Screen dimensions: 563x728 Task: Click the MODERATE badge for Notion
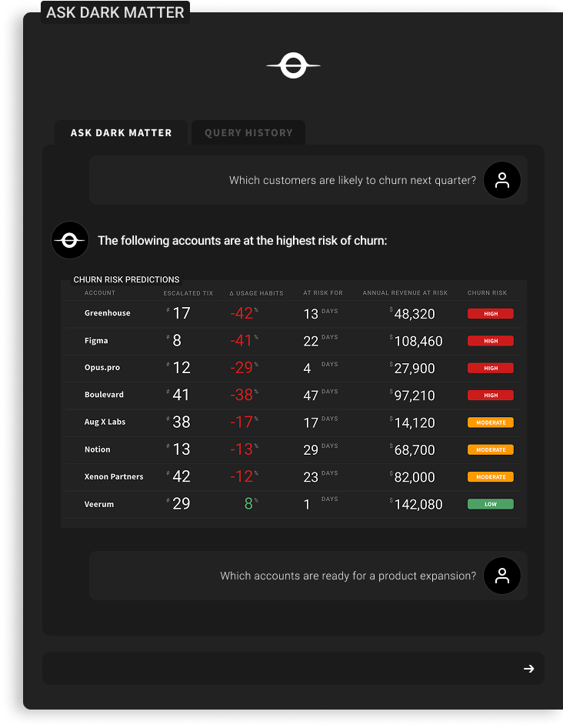click(x=491, y=449)
